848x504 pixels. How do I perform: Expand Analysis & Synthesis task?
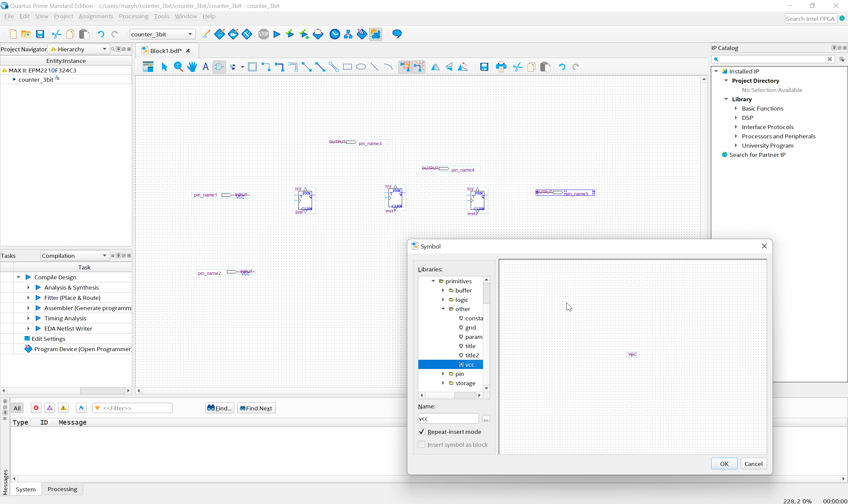pos(28,288)
